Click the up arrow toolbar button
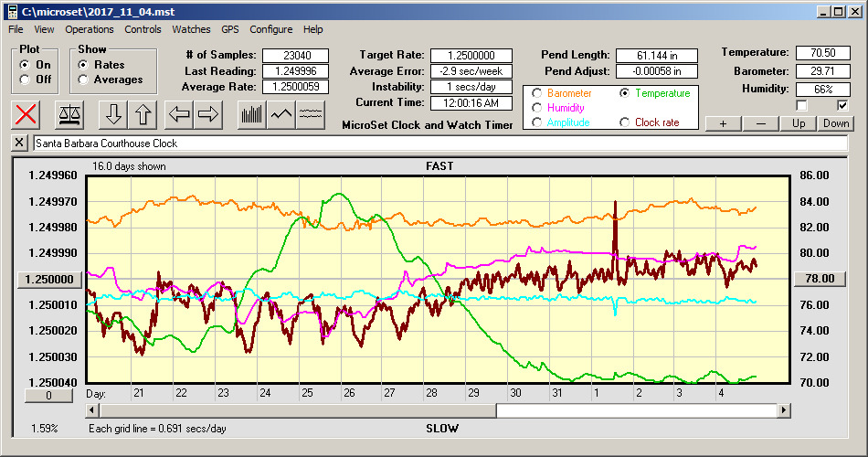The width and height of the screenshot is (868, 457). point(143,114)
